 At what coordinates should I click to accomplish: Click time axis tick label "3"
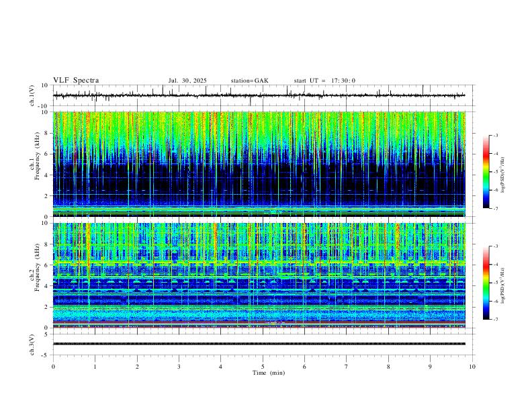(179, 367)
